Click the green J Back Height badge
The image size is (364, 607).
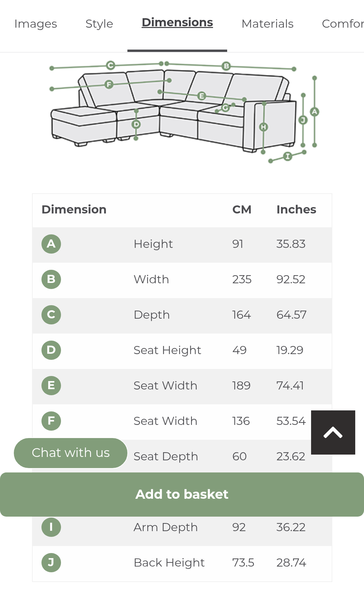pyautogui.click(x=51, y=562)
